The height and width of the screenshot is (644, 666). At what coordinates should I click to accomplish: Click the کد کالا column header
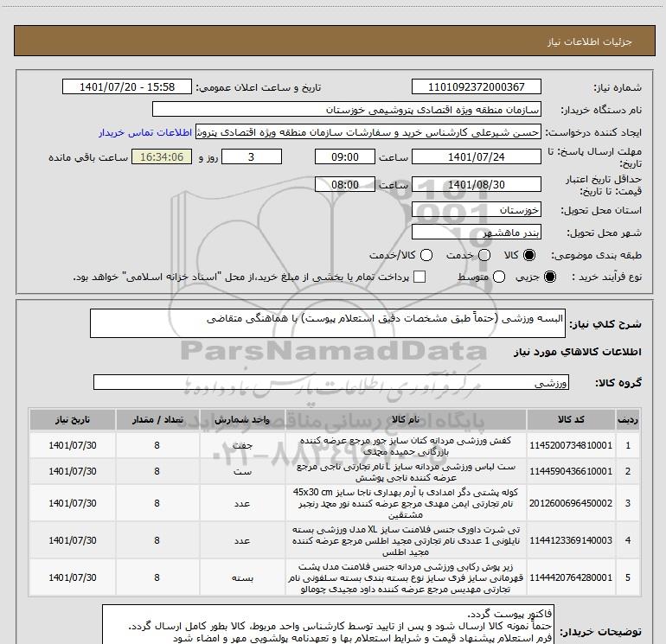[x=571, y=419]
